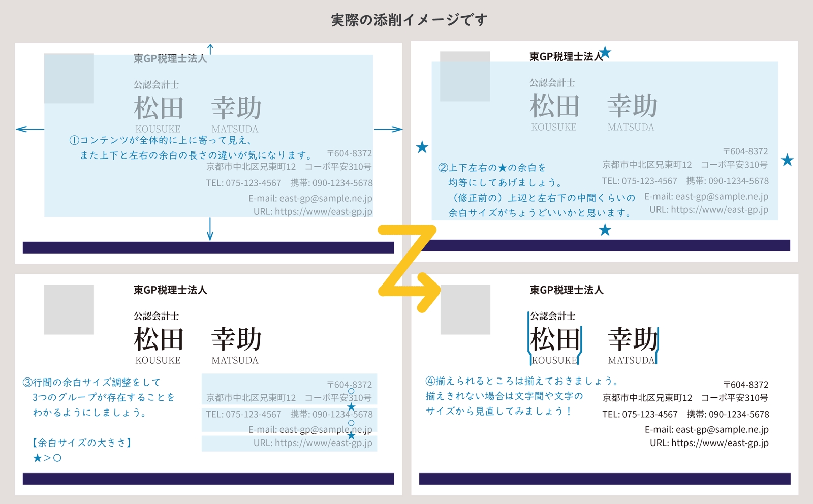Click the legend ★>○
This screenshot has height=504, width=813.
(47, 458)
